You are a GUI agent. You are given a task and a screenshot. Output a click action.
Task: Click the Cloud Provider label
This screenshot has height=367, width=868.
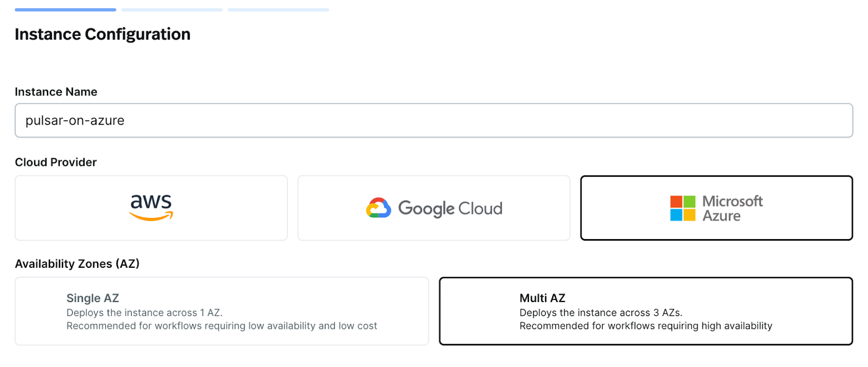56,163
